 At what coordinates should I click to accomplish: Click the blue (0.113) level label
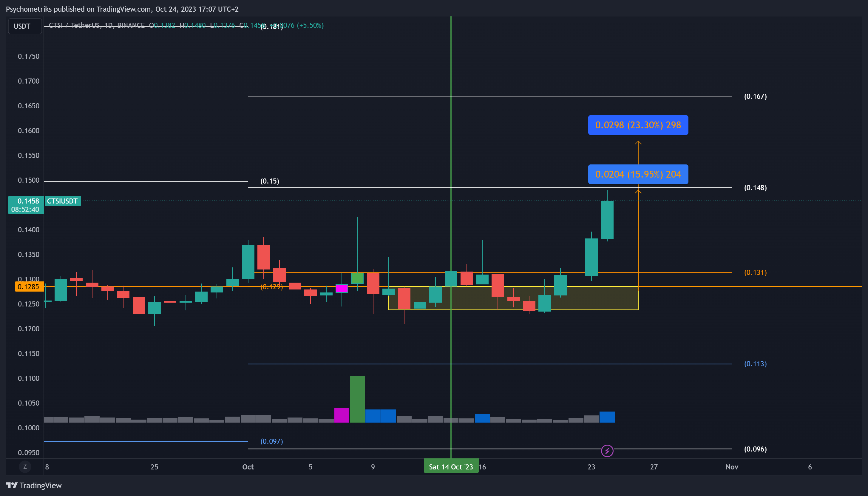pos(755,364)
